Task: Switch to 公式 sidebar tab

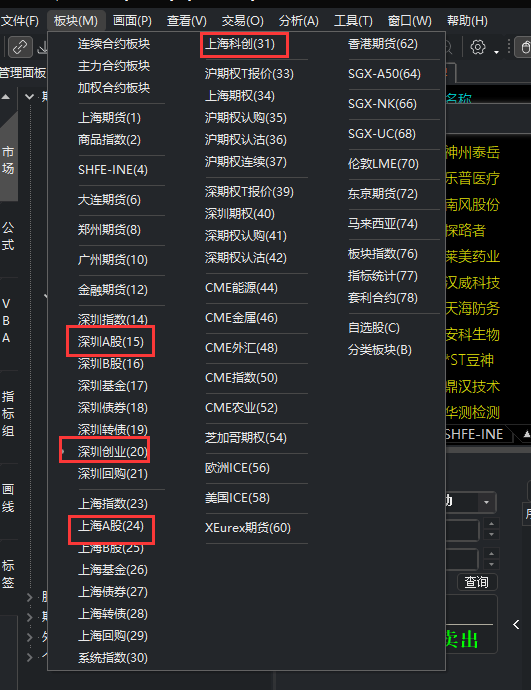Action: point(8,236)
